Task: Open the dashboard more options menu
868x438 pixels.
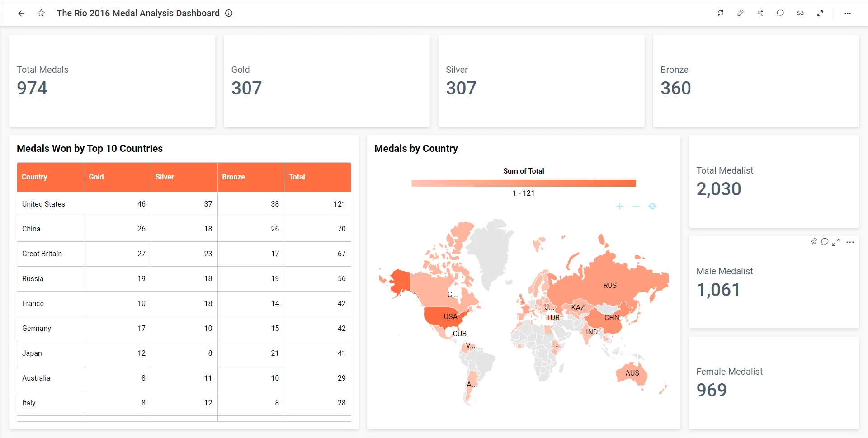Action: coord(848,13)
